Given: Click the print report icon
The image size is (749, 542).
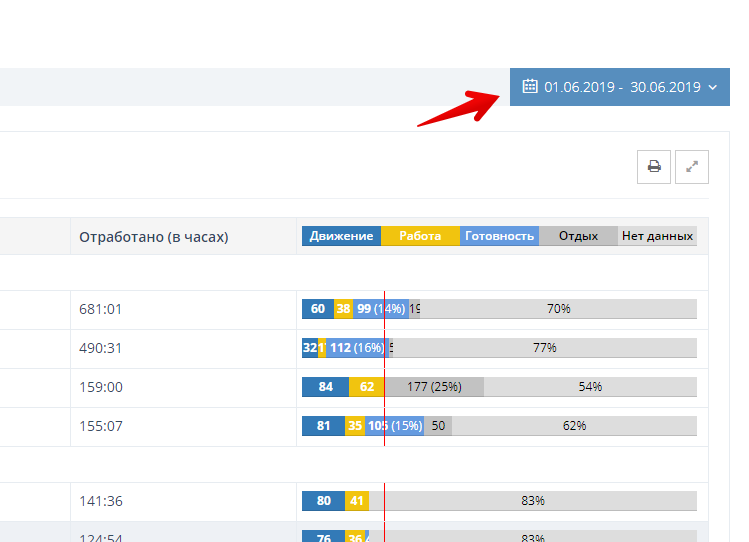Looking at the screenshot, I should coord(654,167).
